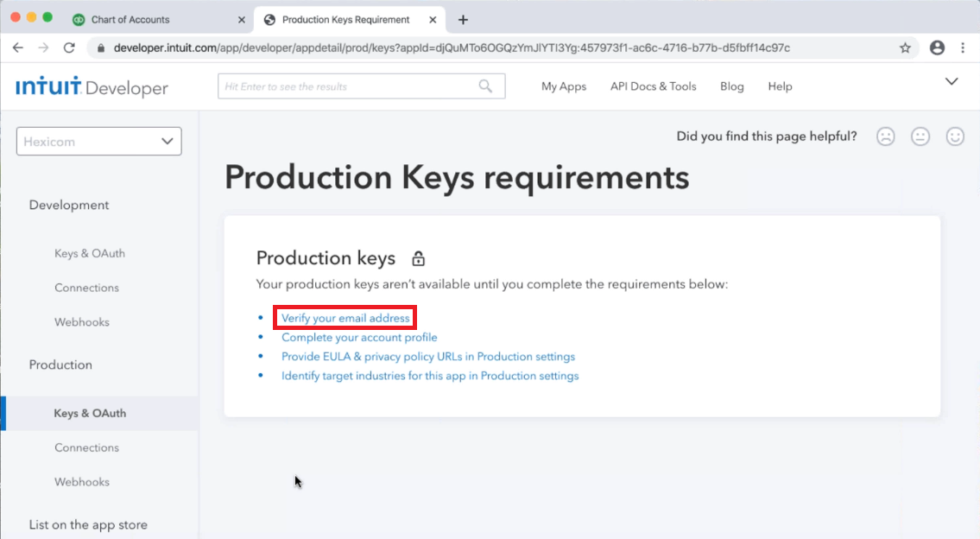Image resolution: width=980 pixels, height=539 pixels.
Task: Click the Intuit Developer logo
Action: [92, 87]
